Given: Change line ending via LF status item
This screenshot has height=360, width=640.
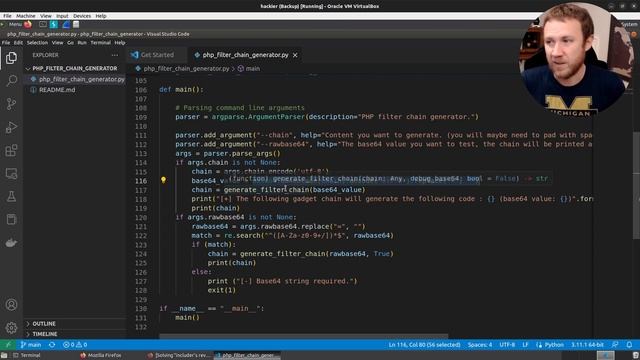Looking at the screenshot, I should click(525, 345).
